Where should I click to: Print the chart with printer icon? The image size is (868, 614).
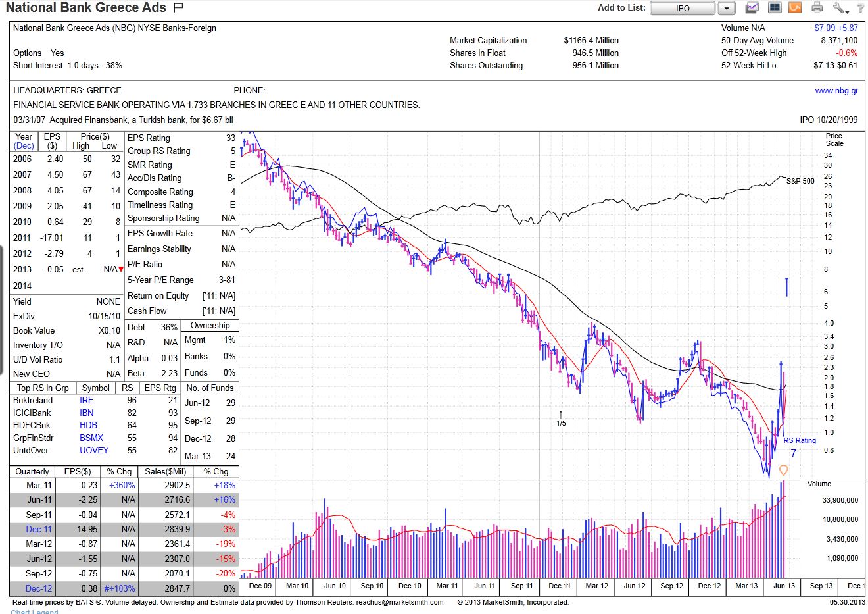point(817,8)
